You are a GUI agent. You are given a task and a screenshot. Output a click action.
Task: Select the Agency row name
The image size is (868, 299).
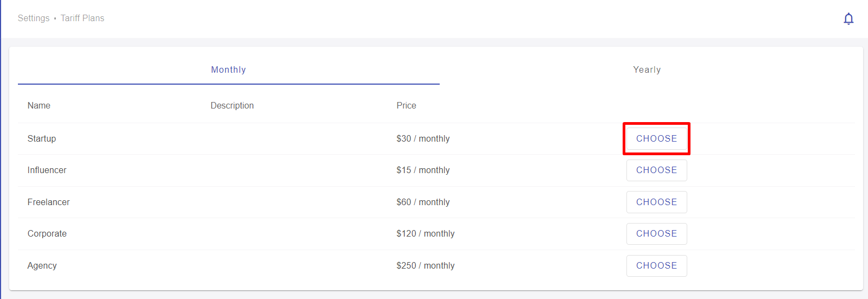(42, 265)
